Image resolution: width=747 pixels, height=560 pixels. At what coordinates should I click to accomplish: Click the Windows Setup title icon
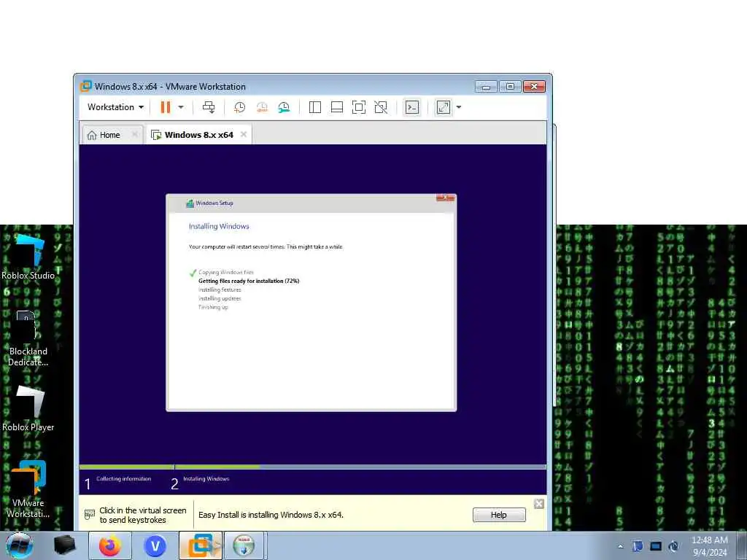tap(190, 203)
